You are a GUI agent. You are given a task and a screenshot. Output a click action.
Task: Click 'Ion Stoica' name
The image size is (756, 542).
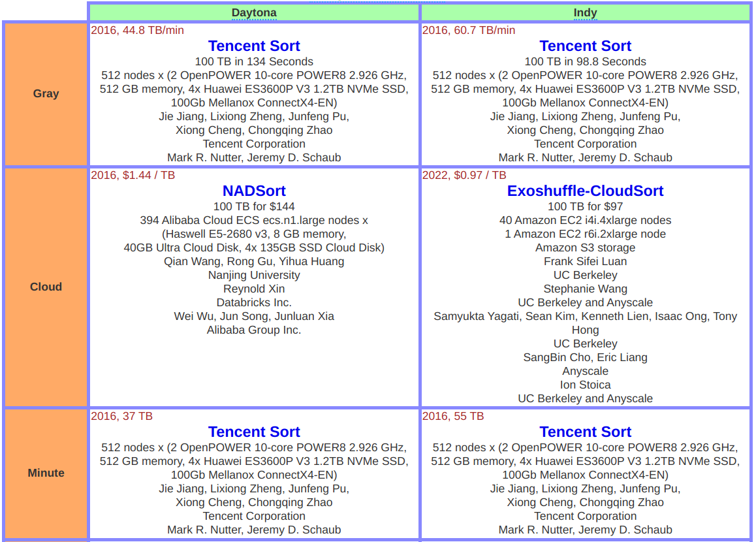(585, 385)
